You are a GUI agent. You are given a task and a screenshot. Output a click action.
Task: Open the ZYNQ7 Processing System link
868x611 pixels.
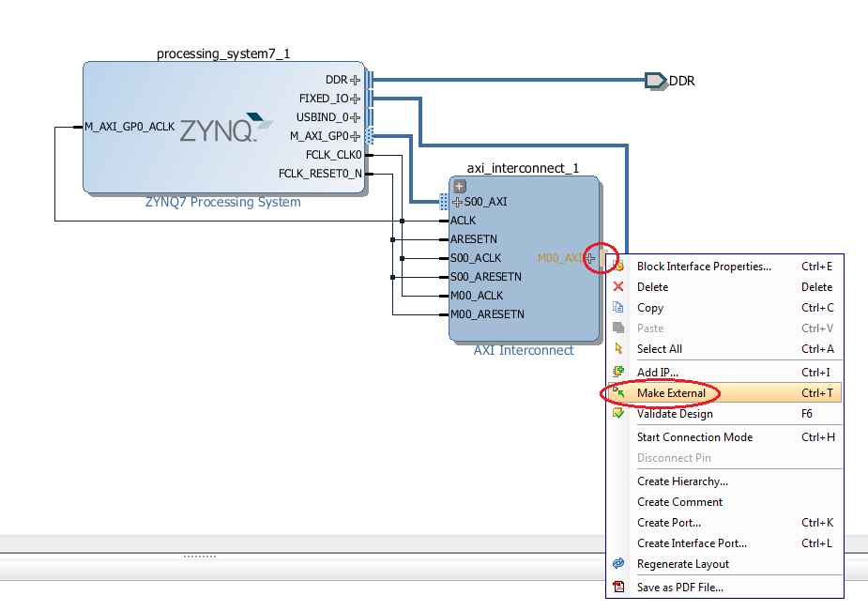222,201
